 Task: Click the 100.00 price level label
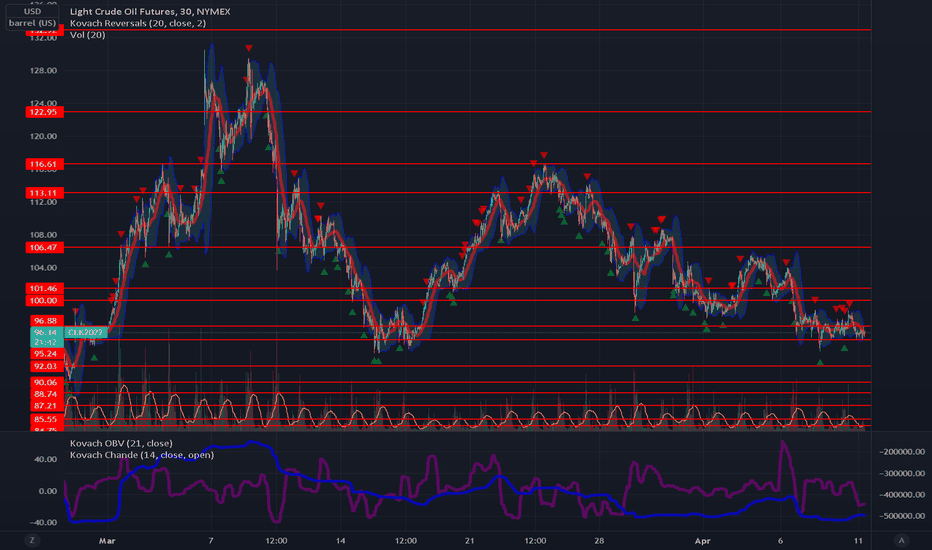coord(45,301)
